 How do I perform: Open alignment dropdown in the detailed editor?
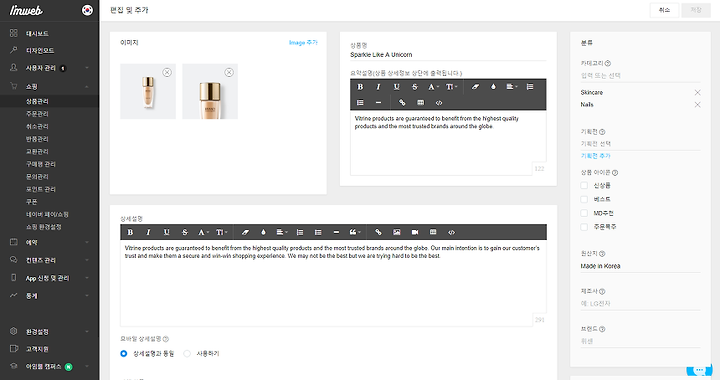[x=282, y=232]
